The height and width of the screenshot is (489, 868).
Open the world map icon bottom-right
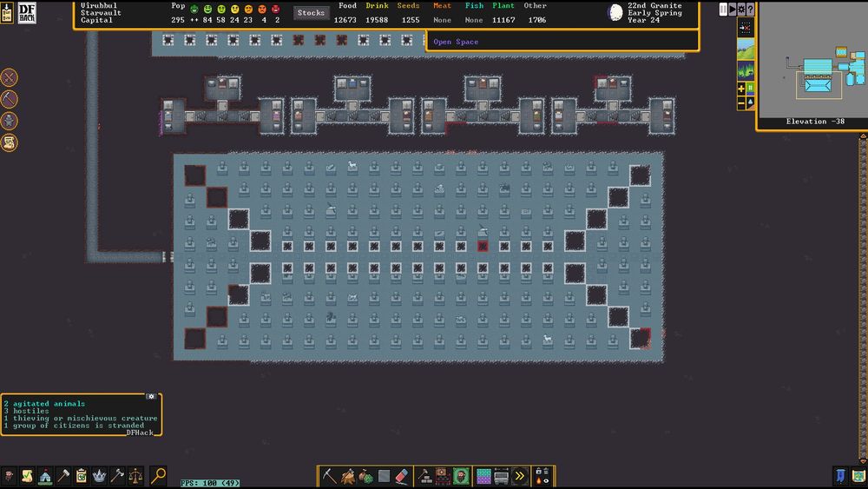point(858,476)
